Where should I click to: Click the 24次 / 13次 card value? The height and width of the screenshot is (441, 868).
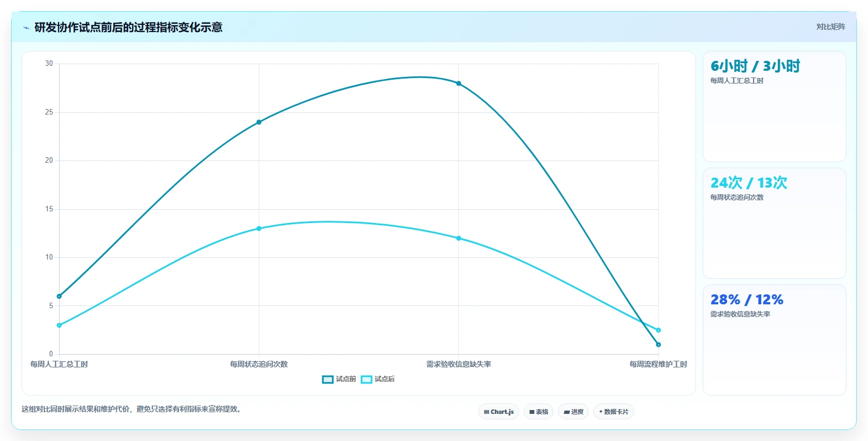[749, 183]
